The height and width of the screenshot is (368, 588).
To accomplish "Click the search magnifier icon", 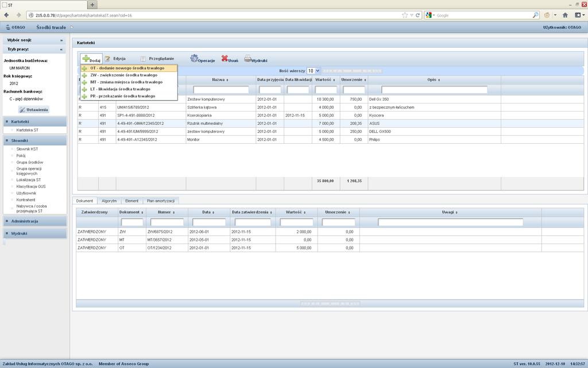I will [x=536, y=16].
